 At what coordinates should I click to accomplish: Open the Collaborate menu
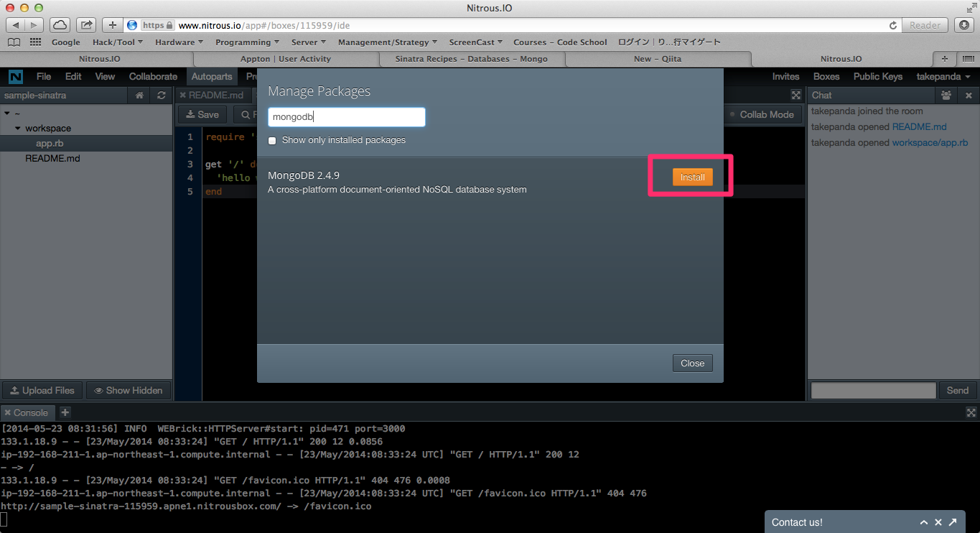153,76
